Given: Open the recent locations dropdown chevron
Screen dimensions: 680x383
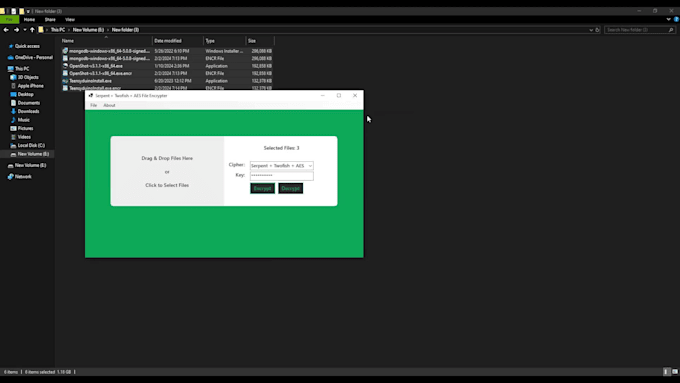Looking at the screenshot, I should (x=25, y=30).
